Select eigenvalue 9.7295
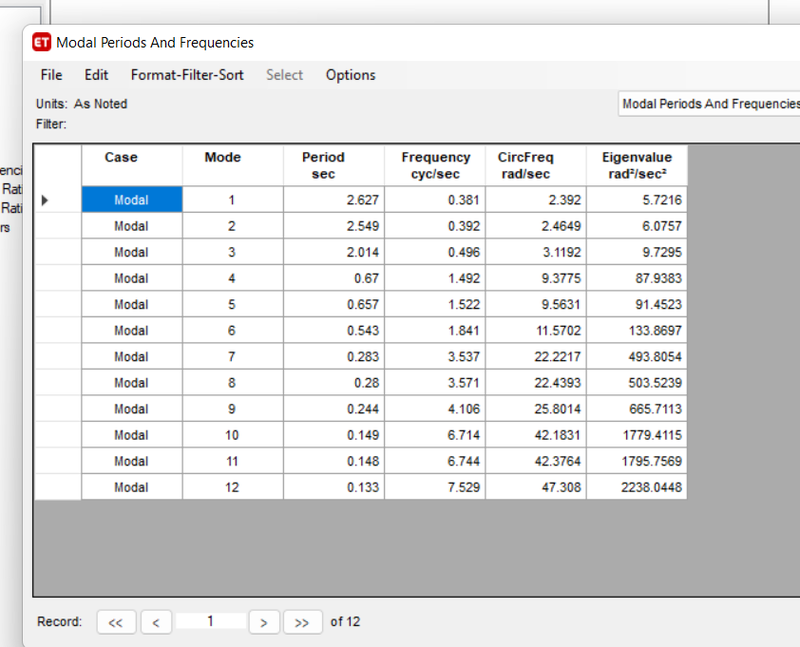The height and width of the screenshot is (647, 800). pos(637,252)
